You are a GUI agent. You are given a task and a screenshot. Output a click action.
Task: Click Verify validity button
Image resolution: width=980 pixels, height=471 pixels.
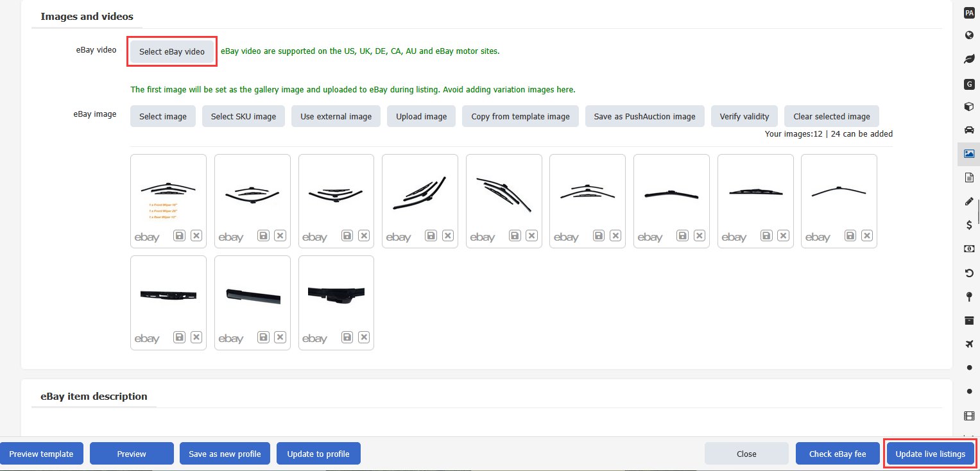[744, 116]
